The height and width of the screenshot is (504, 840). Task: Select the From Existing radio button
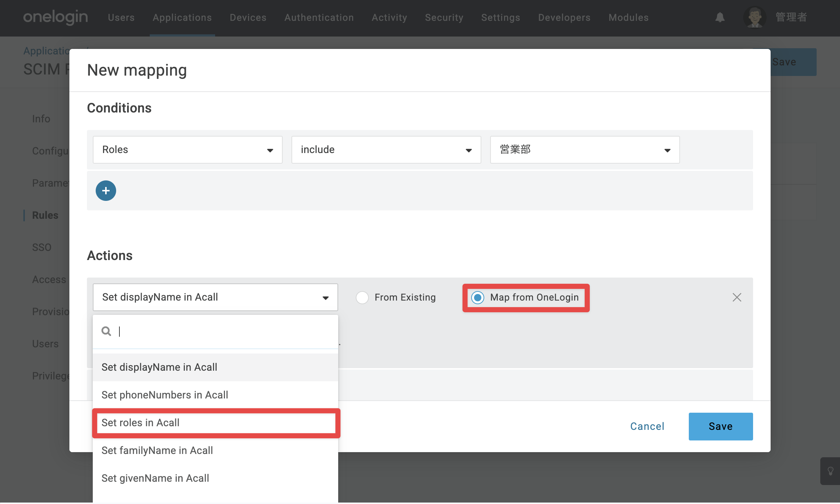(362, 297)
